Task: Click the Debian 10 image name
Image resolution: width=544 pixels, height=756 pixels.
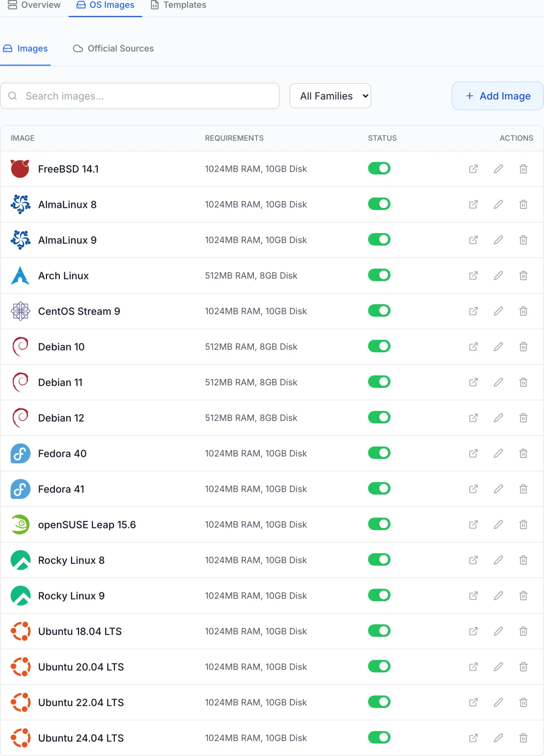Action: coord(61,347)
